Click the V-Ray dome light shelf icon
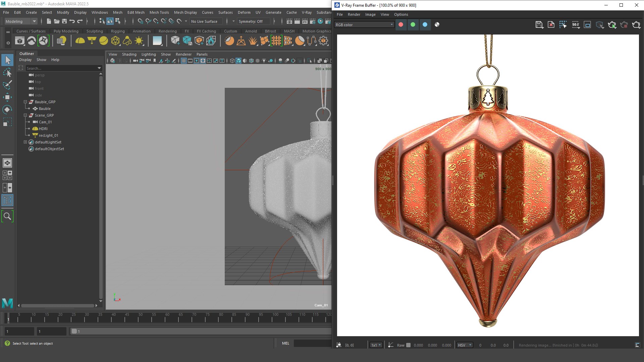Screen dimensions: 644x362 point(80,41)
